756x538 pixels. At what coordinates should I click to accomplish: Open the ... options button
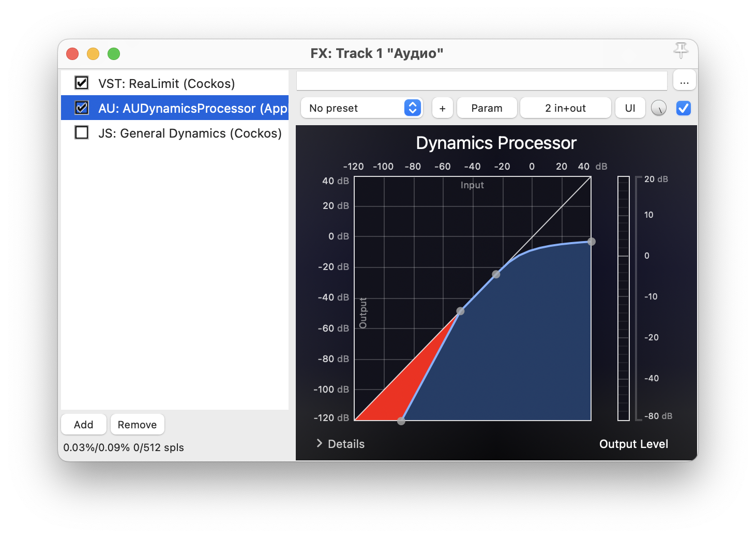(684, 81)
